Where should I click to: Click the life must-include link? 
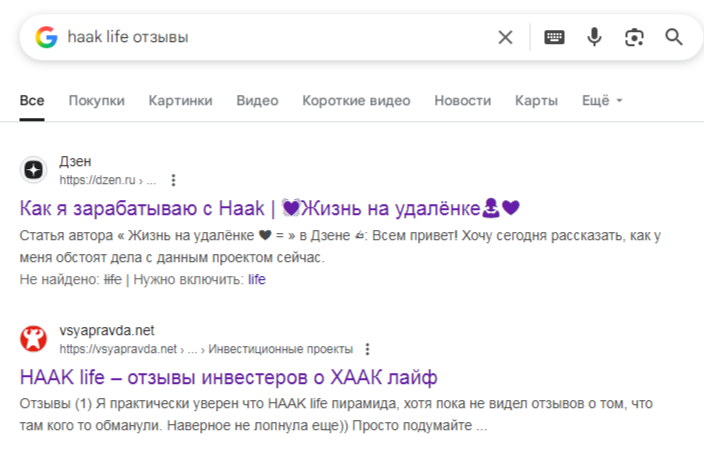(257, 279)
